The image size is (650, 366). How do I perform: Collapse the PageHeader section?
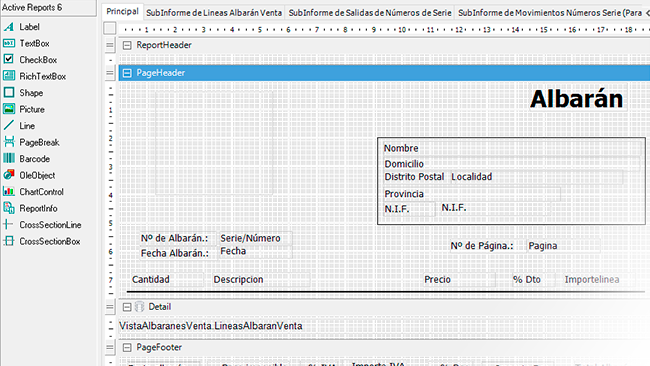tap(127, 73)
